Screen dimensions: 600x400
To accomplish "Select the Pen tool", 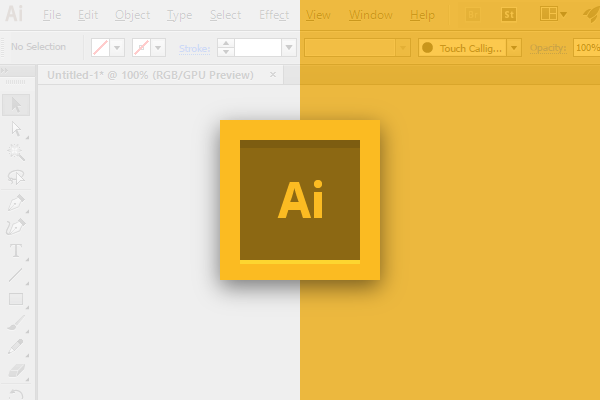I will [x=16, y=203].
